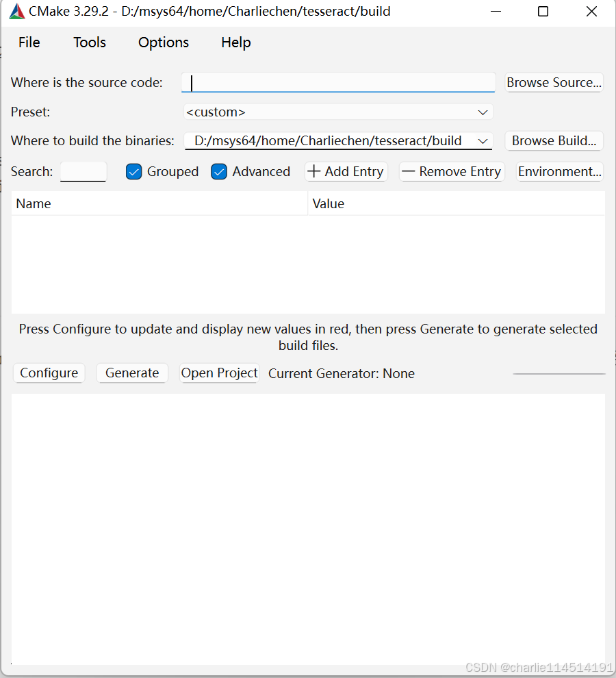Open the Help menu

point(235,42)
